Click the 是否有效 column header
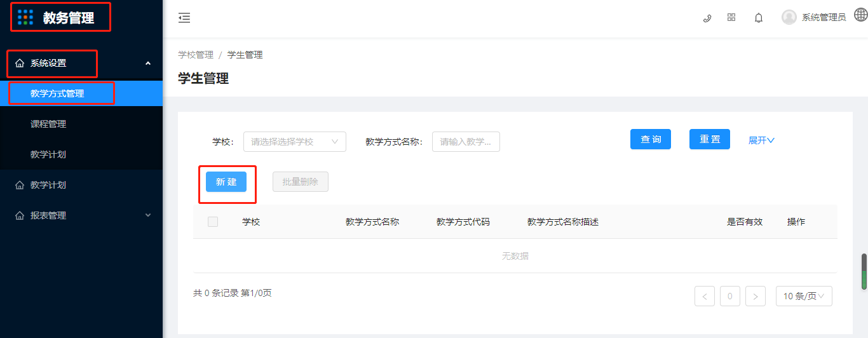Image resolution: width=868 pixels, height=338 pixels. pos(745,222)
